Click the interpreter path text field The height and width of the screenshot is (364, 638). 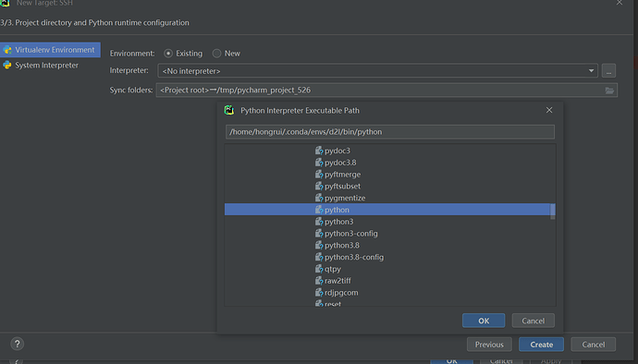click(390, 132)
